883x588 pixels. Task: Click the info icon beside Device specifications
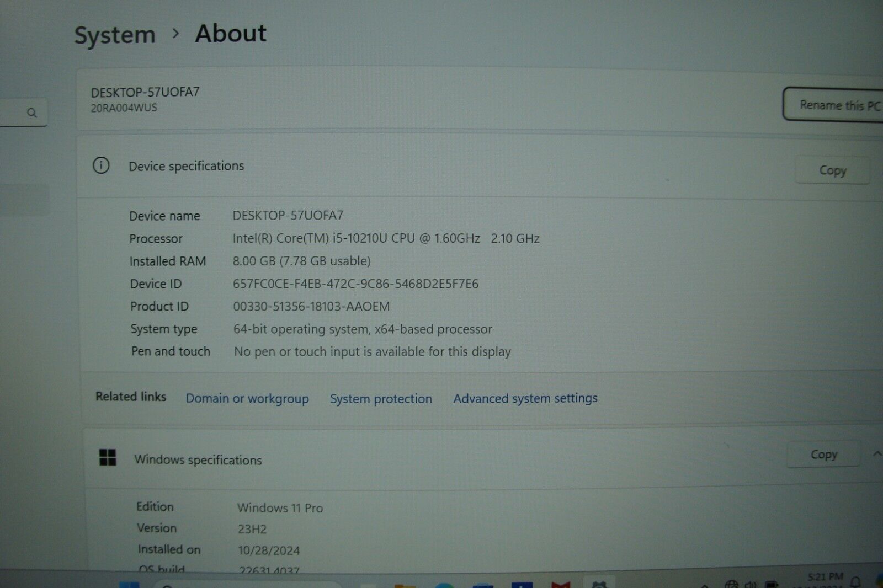pyautogui.click(x=101, y=165)
